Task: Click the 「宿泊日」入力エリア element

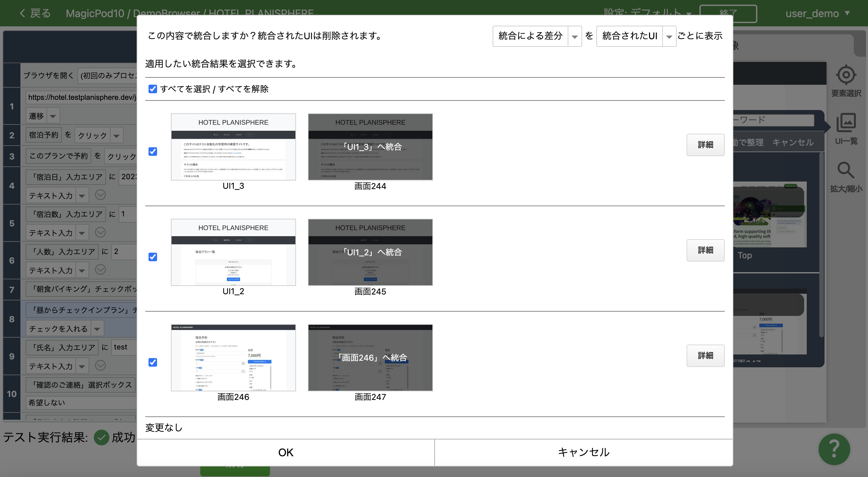Action: (x=66, y=177)
